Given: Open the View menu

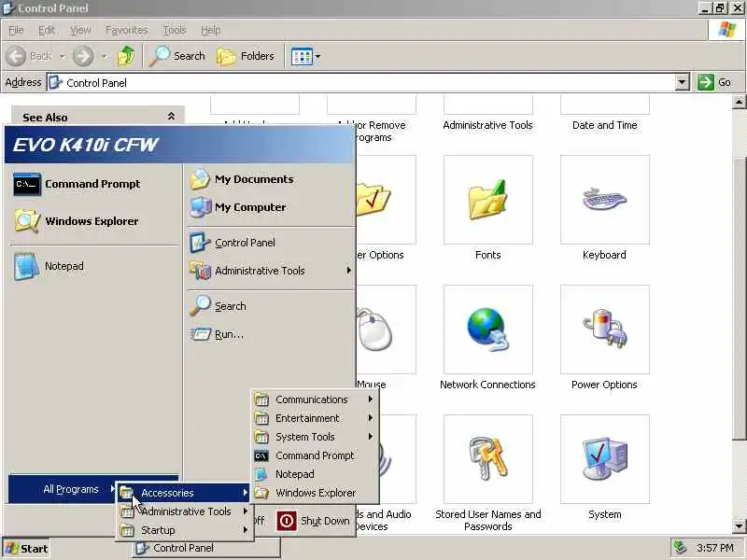Looking at the screenshot, I should (80, 30).
